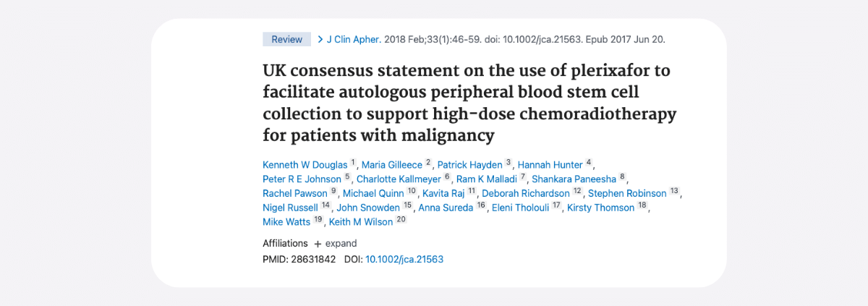View author Charlotte Kallmeyer

[399, 179]
